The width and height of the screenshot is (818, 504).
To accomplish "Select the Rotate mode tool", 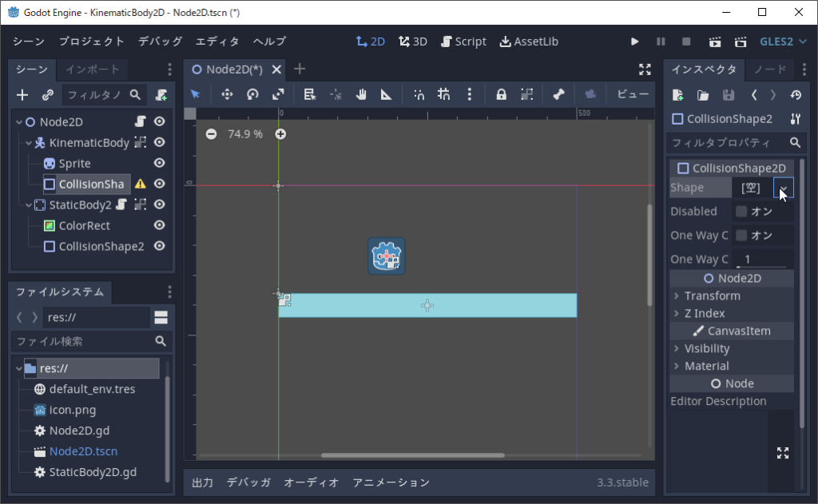I will point(252,94).
